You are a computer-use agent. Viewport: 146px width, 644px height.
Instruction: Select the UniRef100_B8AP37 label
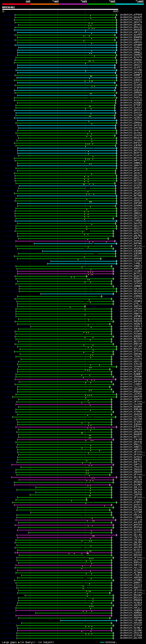131,40
